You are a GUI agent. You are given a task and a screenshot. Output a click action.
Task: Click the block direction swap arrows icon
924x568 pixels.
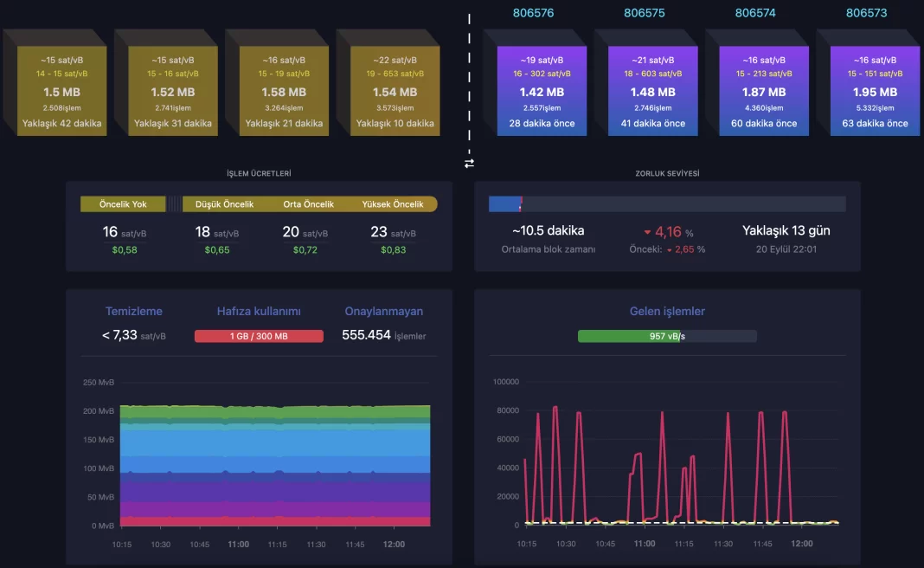(x=469, y=163)
